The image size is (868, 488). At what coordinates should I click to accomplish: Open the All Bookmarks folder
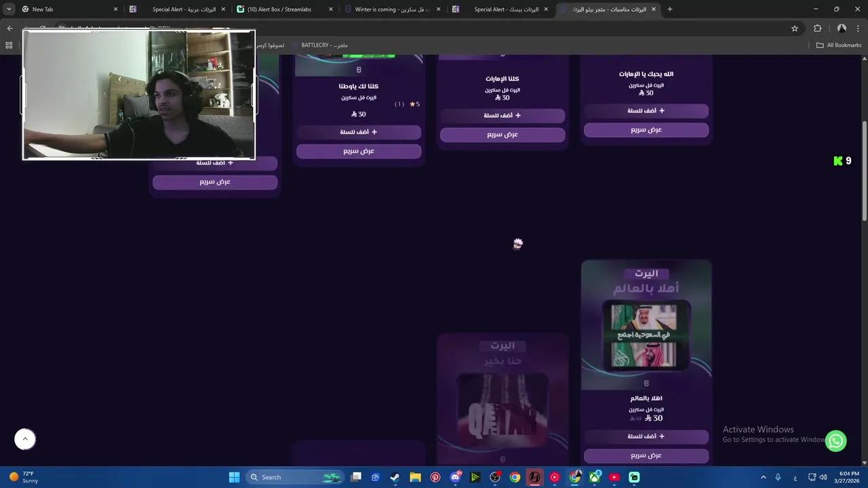pyautogui.click(x=839, y=45)
